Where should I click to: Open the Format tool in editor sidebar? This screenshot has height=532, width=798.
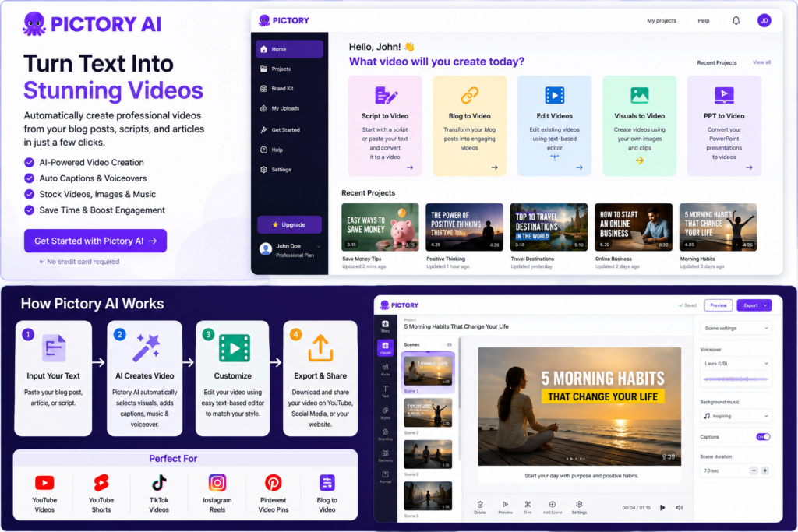pyautogui.click(x=385, y=477)
